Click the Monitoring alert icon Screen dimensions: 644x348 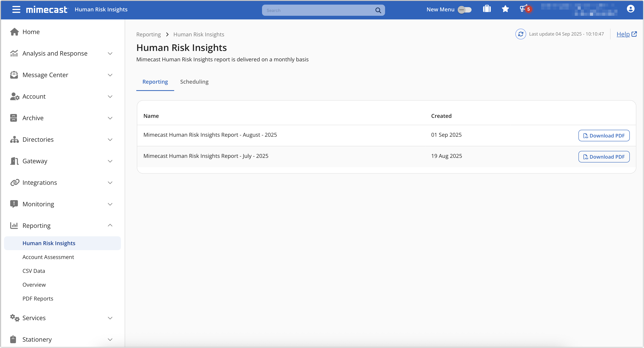pyautogui.click(x=14, y=204)
